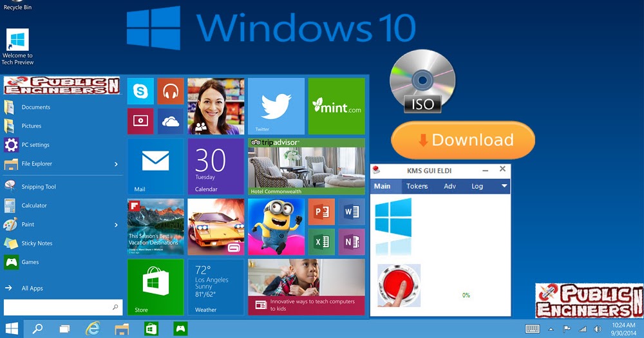Open taskbar Search magnifier
Viewport: 644px width, 338px height.
pyautogui.click(x=38, y=328)
